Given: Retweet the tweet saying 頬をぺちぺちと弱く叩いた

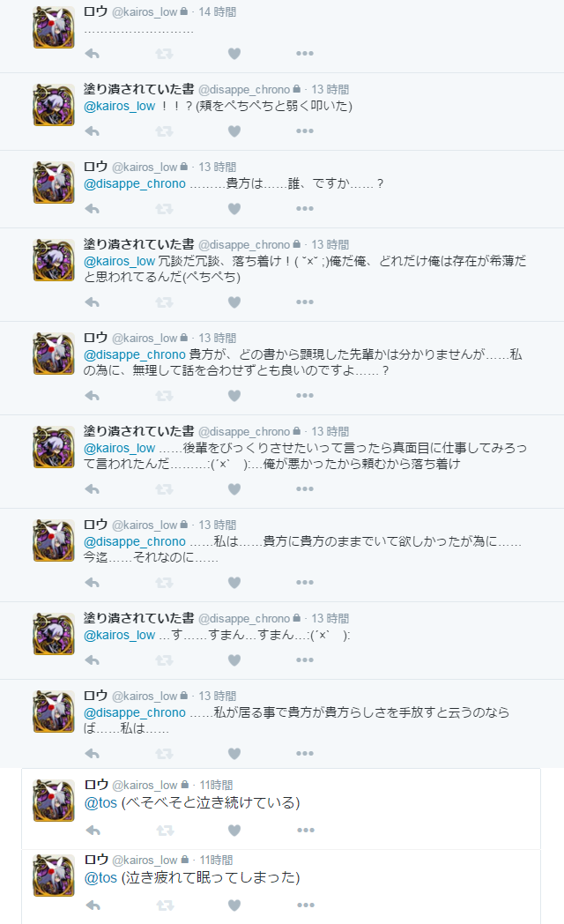Looking at the screenshot, I should (x=164, y=131).
